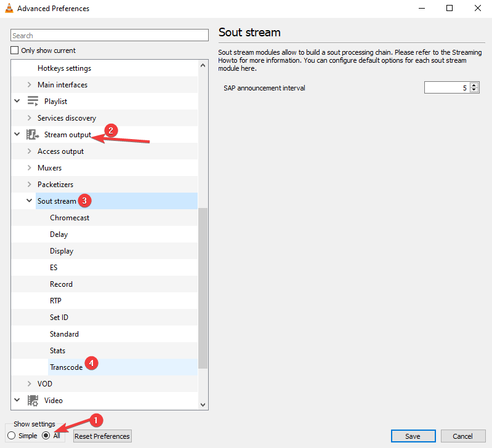Expand the VOD tree node
The width and height of the screenshot is (492, 448).
tap(29, 384)
